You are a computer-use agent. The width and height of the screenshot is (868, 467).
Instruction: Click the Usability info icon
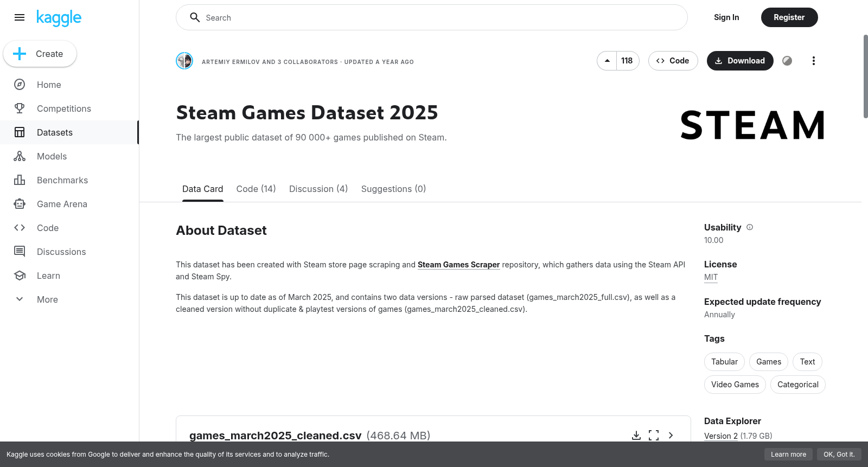click(750, 227)
